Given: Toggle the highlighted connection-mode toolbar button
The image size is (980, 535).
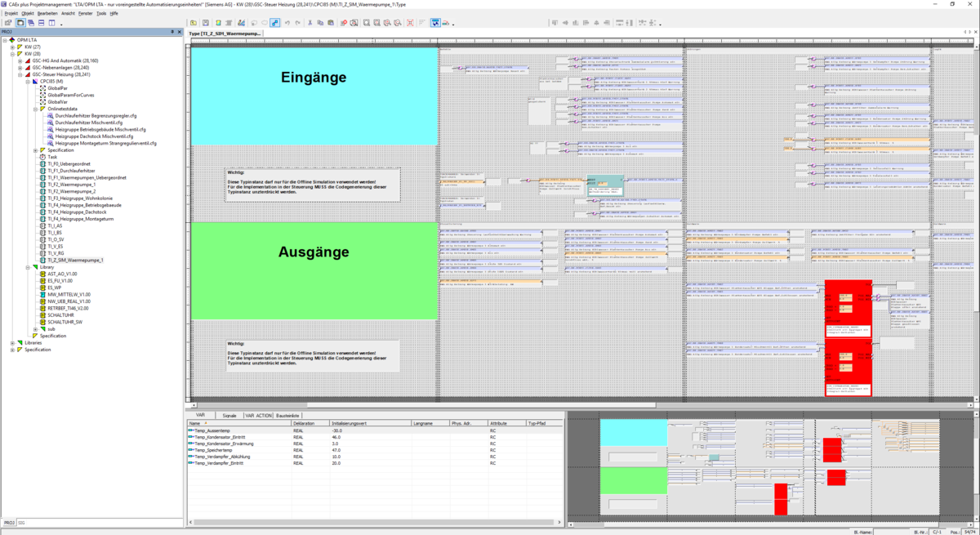Looking at the screenshot, I should pos(275,23).
